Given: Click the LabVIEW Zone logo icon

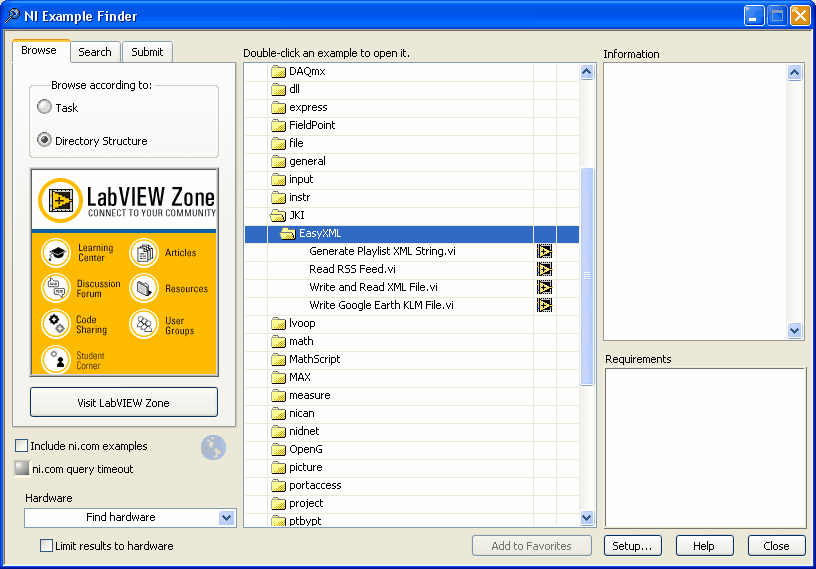Looking at the screenshot, I should (x=60, y=200).
